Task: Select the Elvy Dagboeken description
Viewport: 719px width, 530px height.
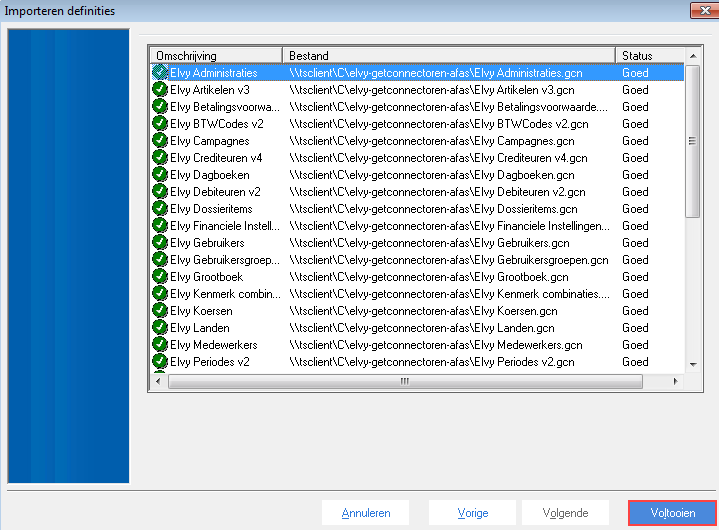Action: point(210,175)
